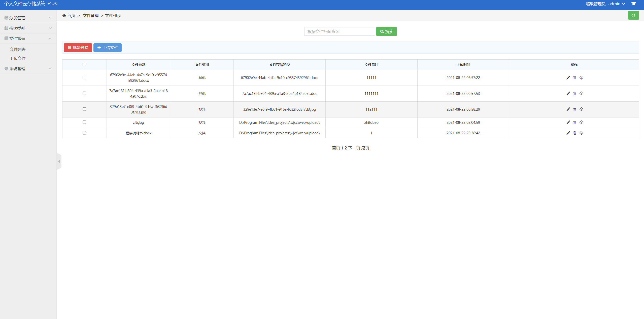Check the box for zfb.jpg row
This screenshot has width=644, height=319.
[84, 122]
